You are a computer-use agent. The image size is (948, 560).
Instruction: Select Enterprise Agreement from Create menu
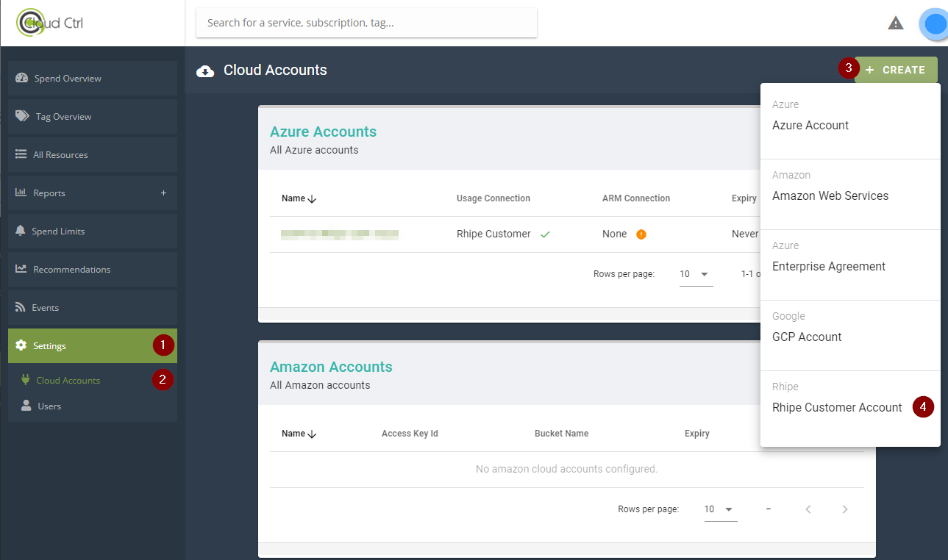pos(829,267)
